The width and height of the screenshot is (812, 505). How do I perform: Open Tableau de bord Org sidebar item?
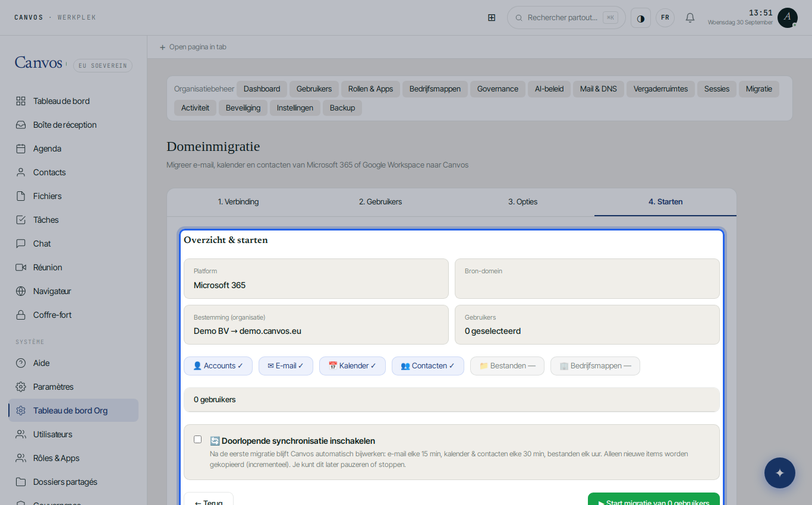(x=73, y=411)
